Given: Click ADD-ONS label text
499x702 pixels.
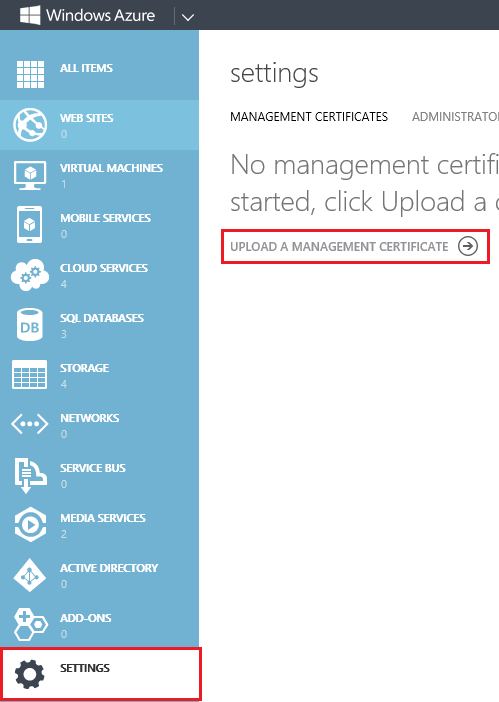Looking at the screenshot, I should click(86, 618).
